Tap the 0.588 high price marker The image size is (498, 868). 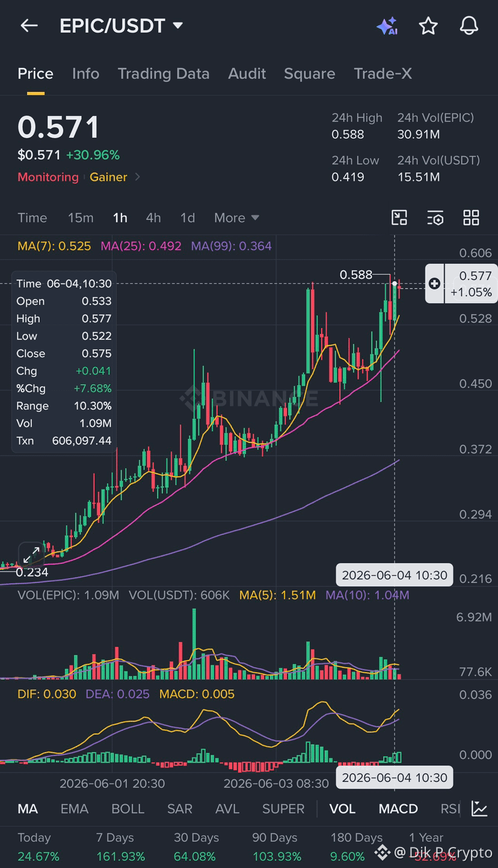(356, 275)
